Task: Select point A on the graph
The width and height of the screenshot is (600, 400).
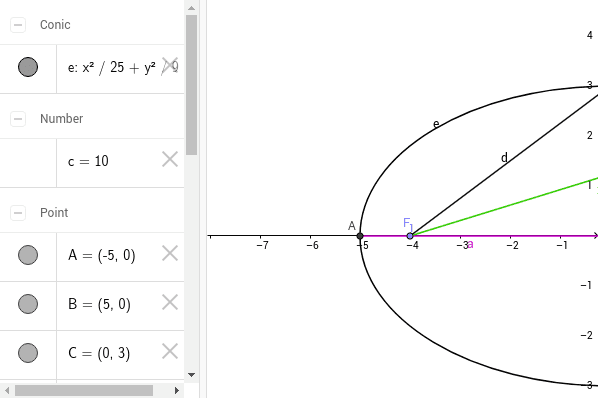Action: [360, 236]
